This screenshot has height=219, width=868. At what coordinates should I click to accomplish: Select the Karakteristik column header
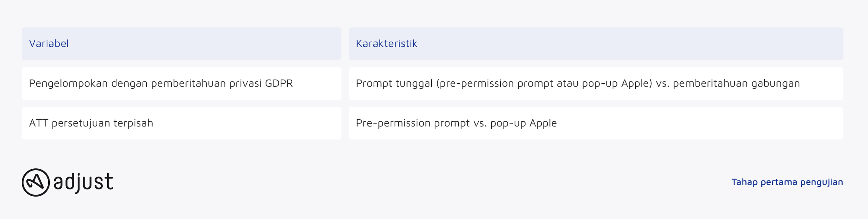tap(596, 44)
